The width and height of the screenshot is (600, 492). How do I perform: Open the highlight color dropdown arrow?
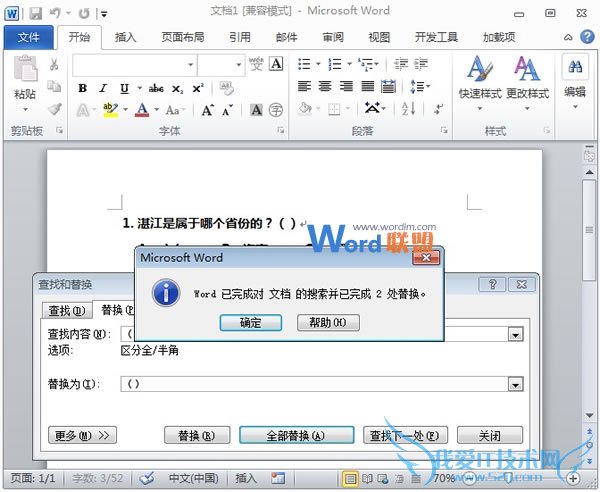pyautogui.click(x=125, y=110)
